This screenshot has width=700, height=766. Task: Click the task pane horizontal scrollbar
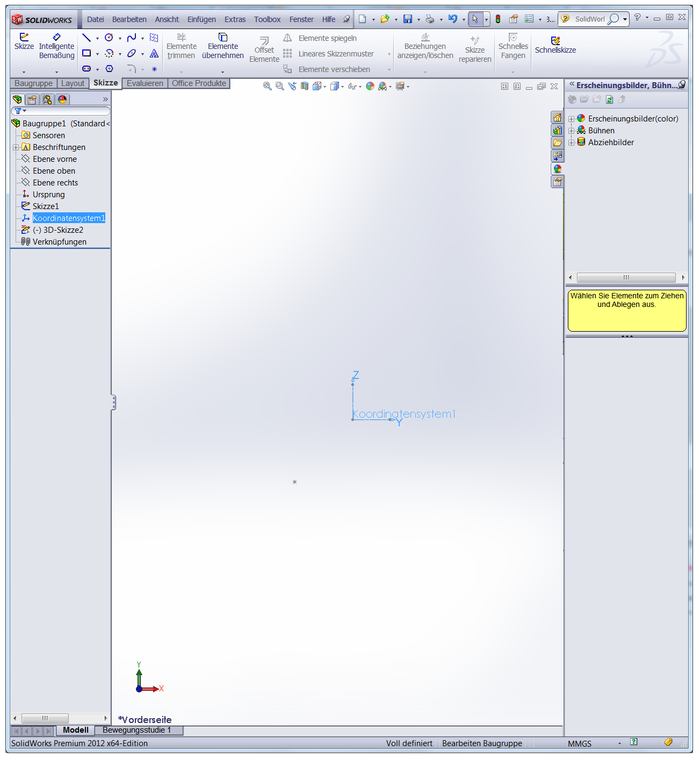tap(626, 277)
